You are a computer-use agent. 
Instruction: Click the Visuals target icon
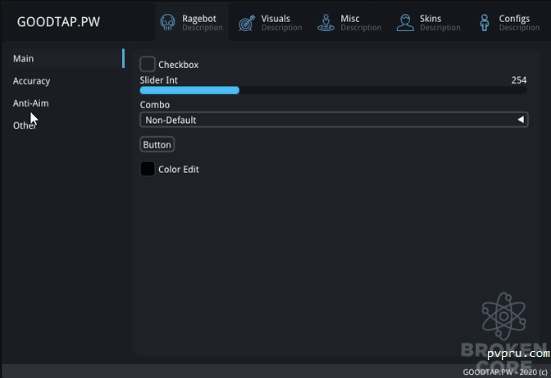tap(247, 23)
